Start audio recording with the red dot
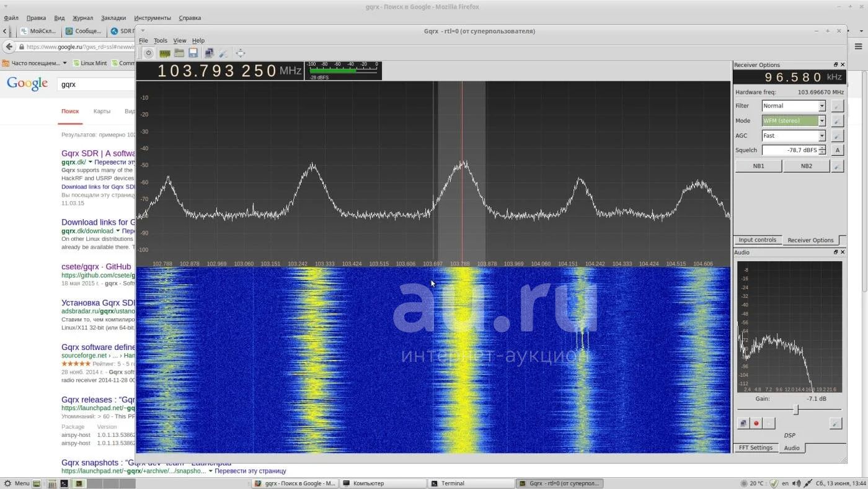 click(x=756, y=423)
